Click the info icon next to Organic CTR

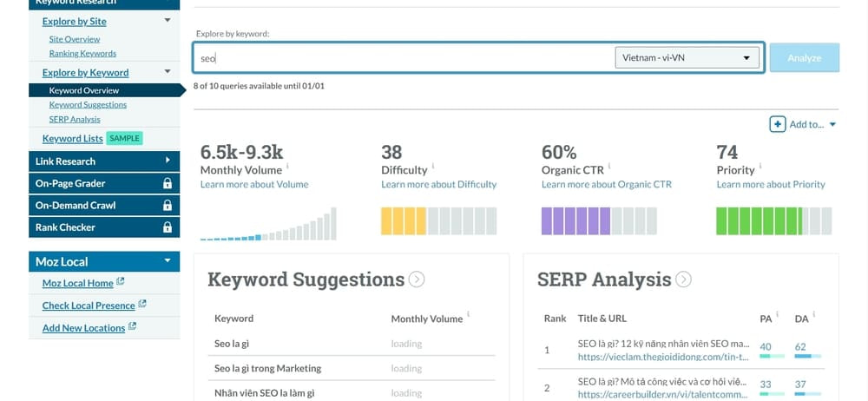pyautogui.click(x=609, y=166)
